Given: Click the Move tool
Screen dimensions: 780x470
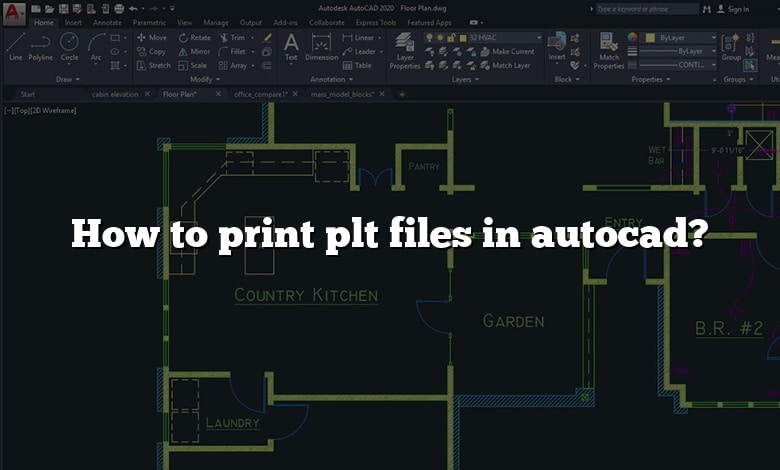Looking at the screenshot, I should coord(152,37).
